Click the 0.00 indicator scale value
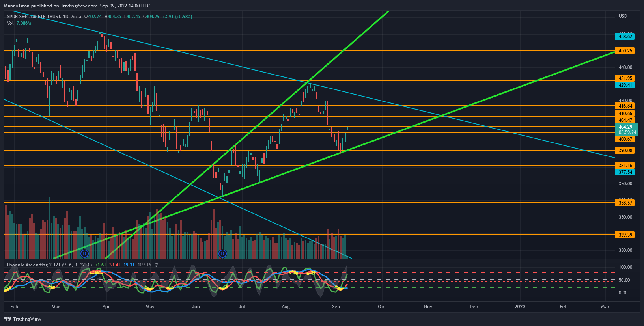Image resolution: width=644 pixels, height=326 pixels. coord(623,293)
